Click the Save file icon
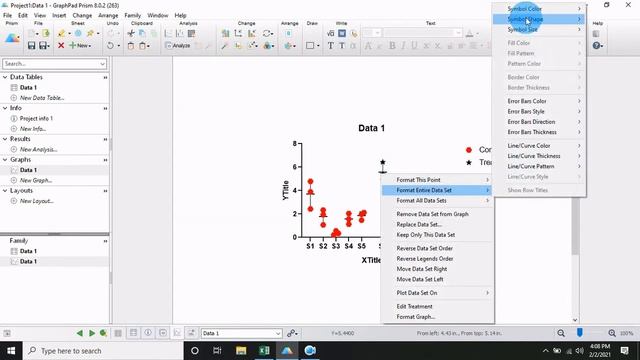640x360 pixels. (31, 46)
